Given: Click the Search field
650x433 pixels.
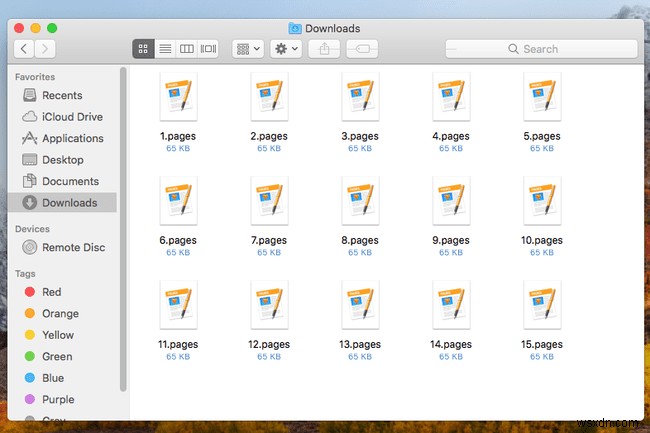Looking at the screenshot, I should point(541,48).
